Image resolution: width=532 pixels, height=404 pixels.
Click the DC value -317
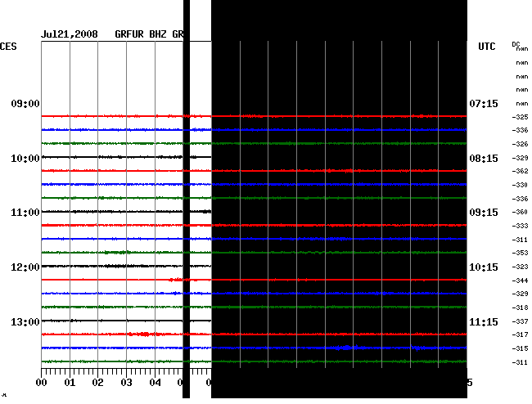pyautogui.click(x=520, y=334)
